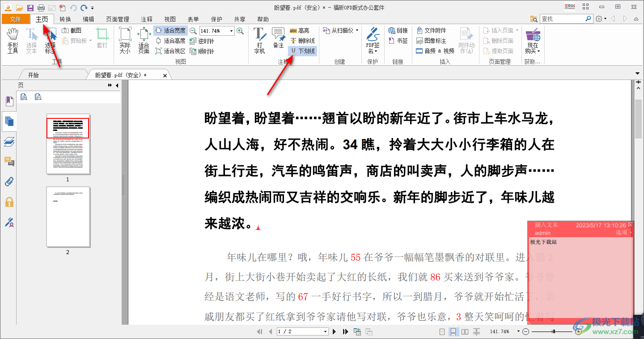Enable facing pages view in status bar
The width and height of the screenshot is (644, 339).
[465, 331]
